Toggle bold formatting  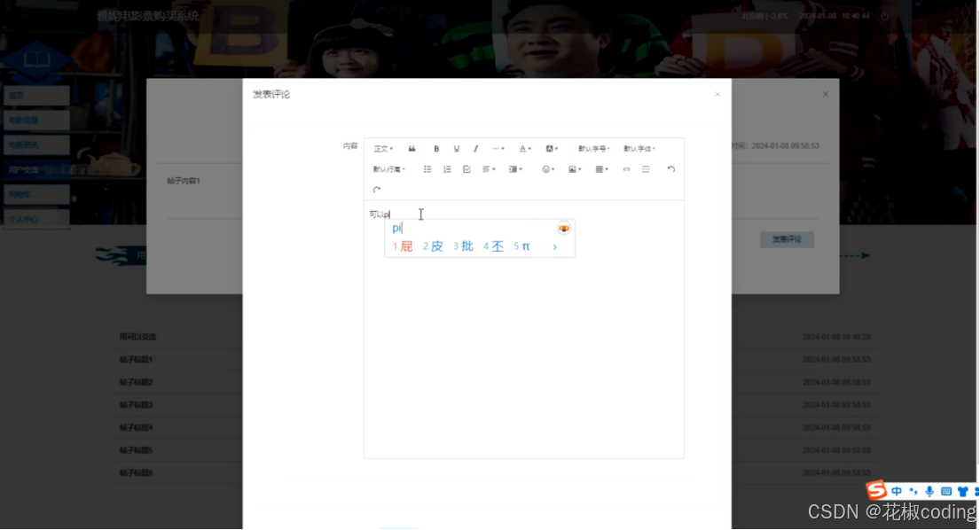click(x=436, y=149)
